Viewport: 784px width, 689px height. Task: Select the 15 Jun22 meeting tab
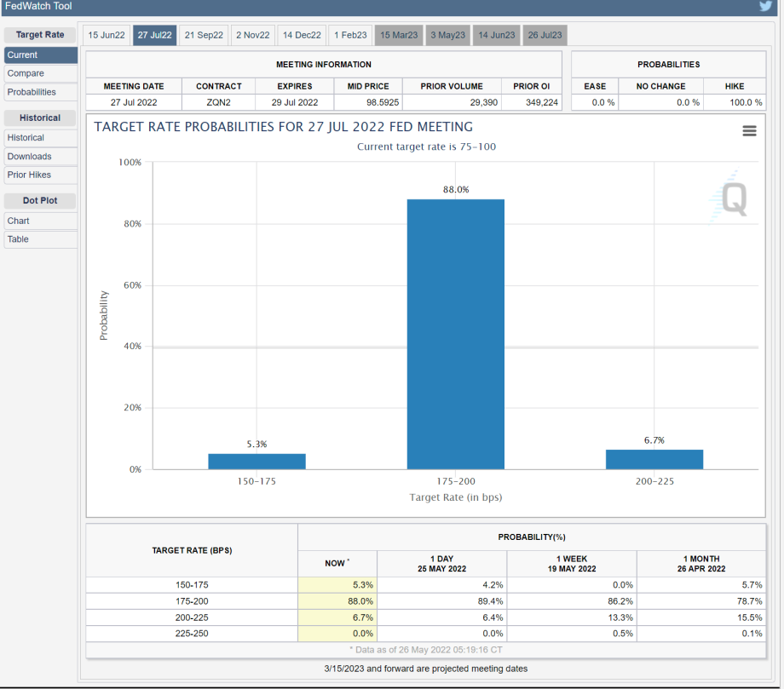pyautogui.click(x=107, y=35)
